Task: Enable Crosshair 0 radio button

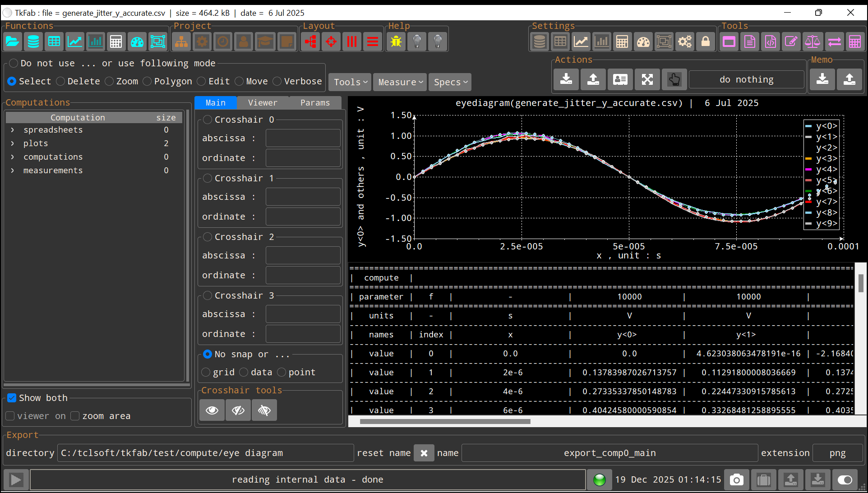Action: click(208, 120)
